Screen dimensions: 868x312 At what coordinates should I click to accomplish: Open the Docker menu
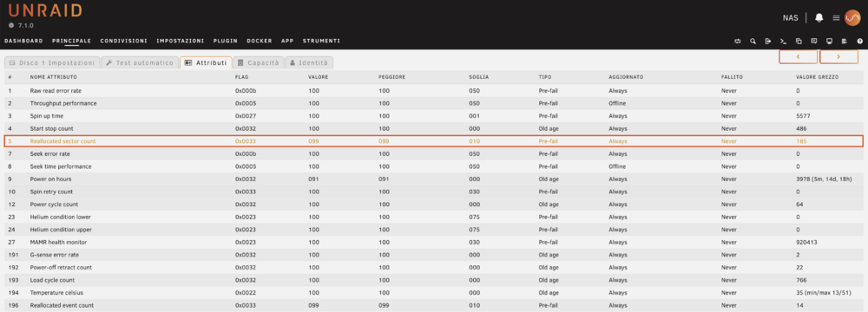coord(259,41)
